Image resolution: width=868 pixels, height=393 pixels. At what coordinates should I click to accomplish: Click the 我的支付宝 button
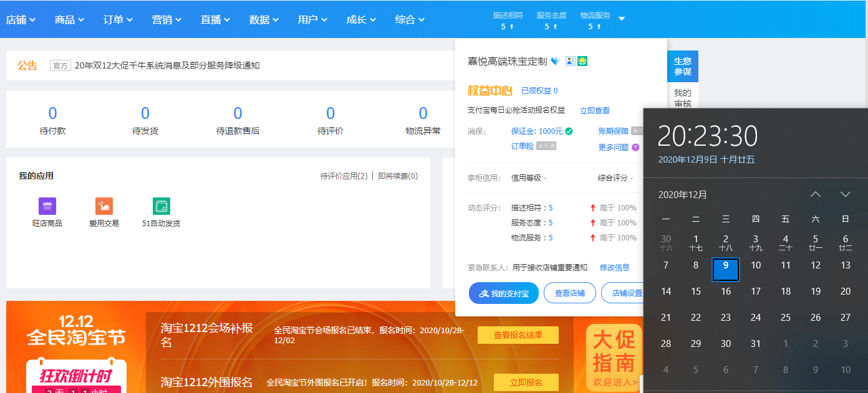[x=504, y=293]
